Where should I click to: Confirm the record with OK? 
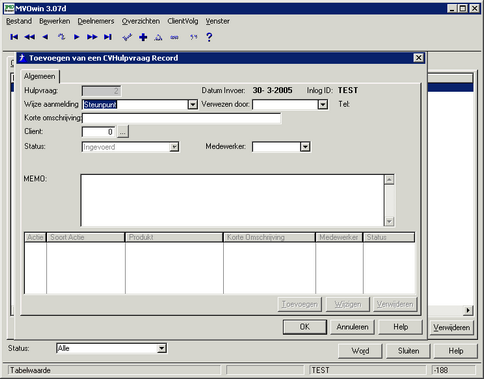305,327
